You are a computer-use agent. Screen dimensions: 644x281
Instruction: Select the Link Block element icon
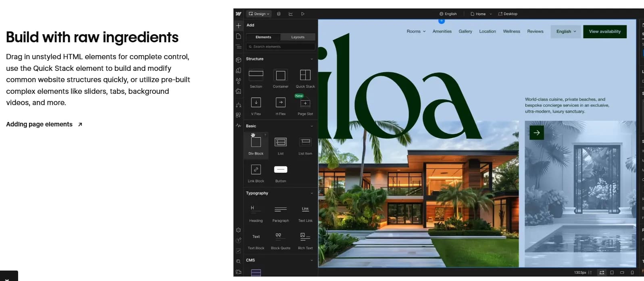[256, 169]
